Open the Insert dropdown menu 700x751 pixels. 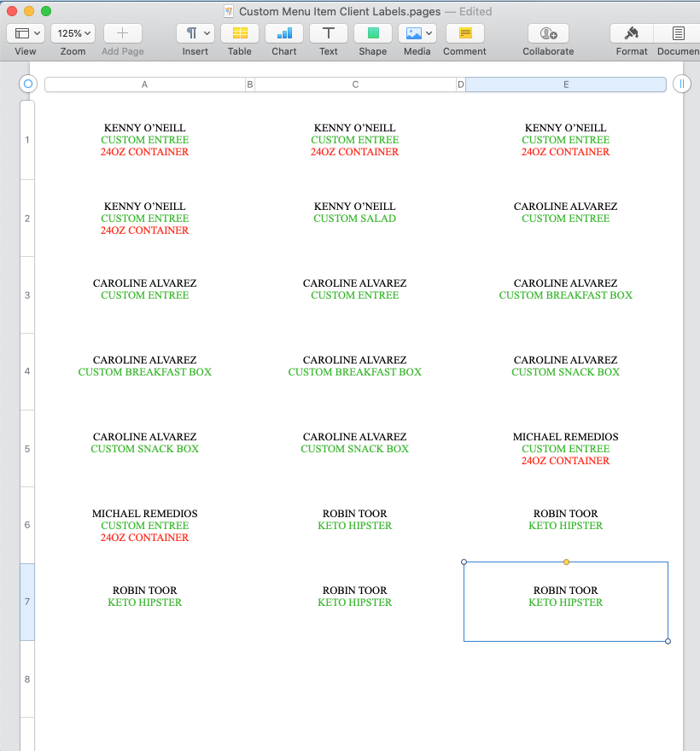pos(195,34)
